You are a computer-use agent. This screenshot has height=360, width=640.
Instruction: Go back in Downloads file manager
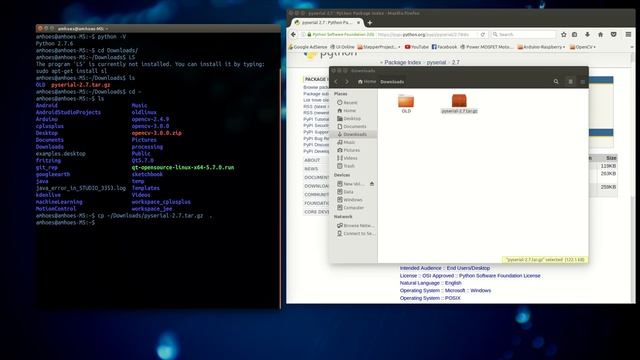[x=336, y=82]
